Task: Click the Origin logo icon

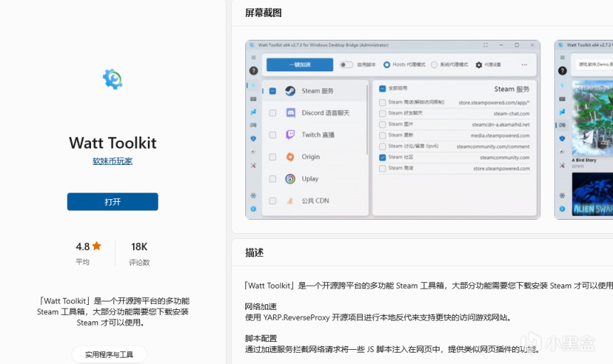Action: 290,157
